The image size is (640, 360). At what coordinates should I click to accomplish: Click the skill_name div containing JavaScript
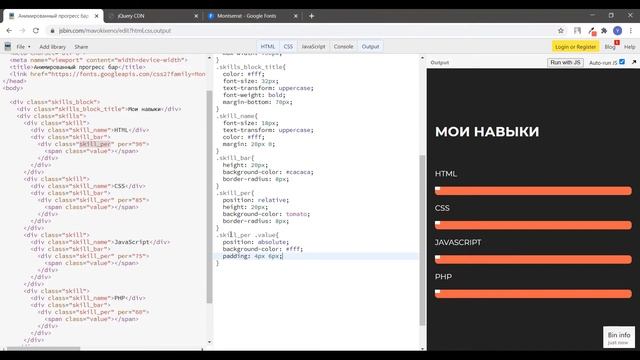[100, 242]
